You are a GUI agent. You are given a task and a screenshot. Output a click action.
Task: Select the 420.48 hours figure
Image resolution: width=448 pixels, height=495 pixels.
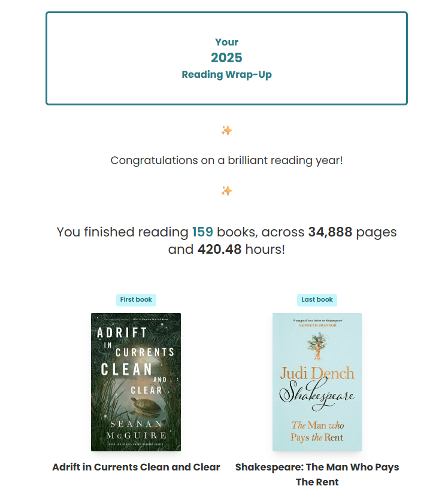point(219,249)
